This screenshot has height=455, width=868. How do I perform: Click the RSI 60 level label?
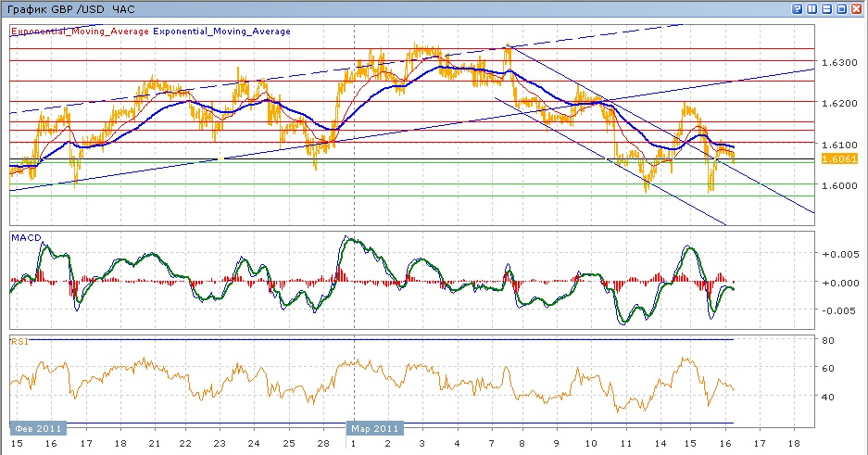click(x=827, y=368)
